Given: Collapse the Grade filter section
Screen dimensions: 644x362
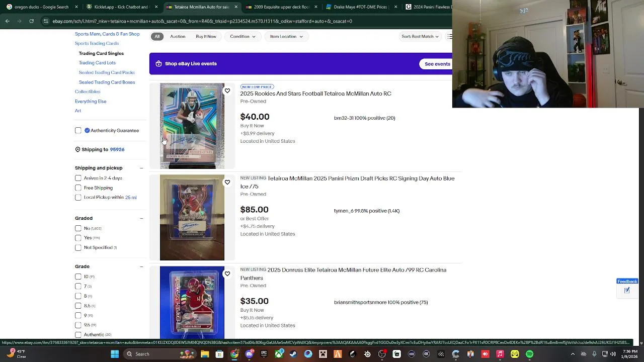Looking at the screenshot, I should point(141,266).
